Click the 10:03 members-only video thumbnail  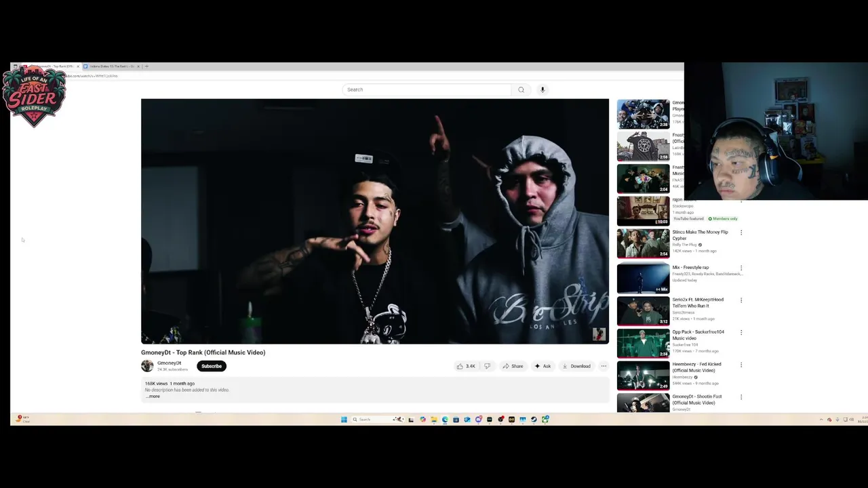pyautogui.click(x=643, y=211)
